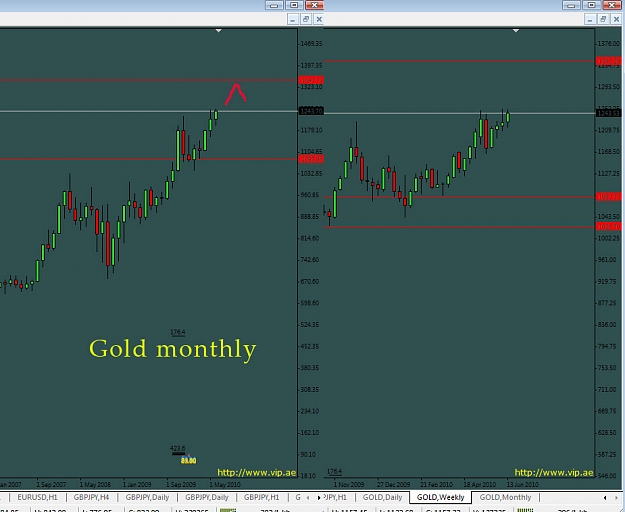Click the 18 Apr 2010 date label
625x512 pixels.
coord(480,485)
